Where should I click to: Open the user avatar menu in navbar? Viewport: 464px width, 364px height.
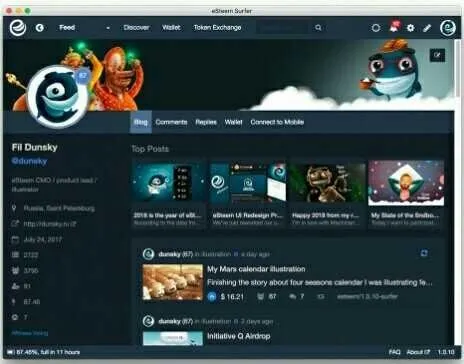448,28
